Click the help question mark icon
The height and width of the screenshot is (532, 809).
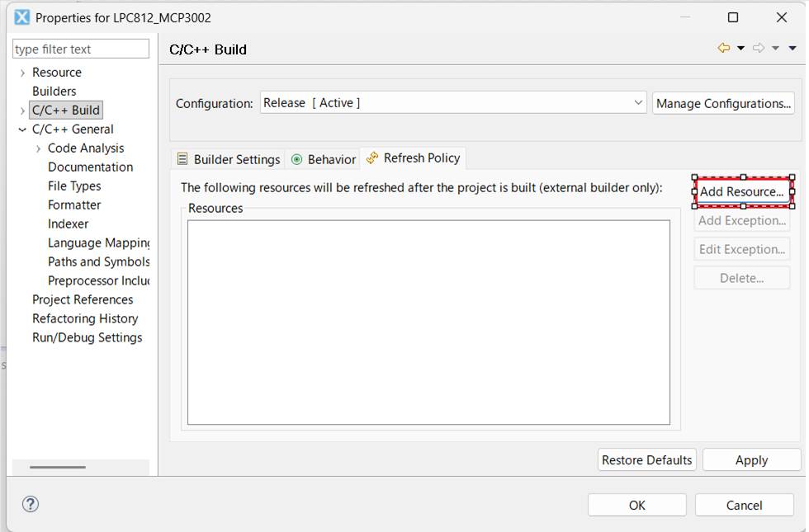tap(31, 504)
